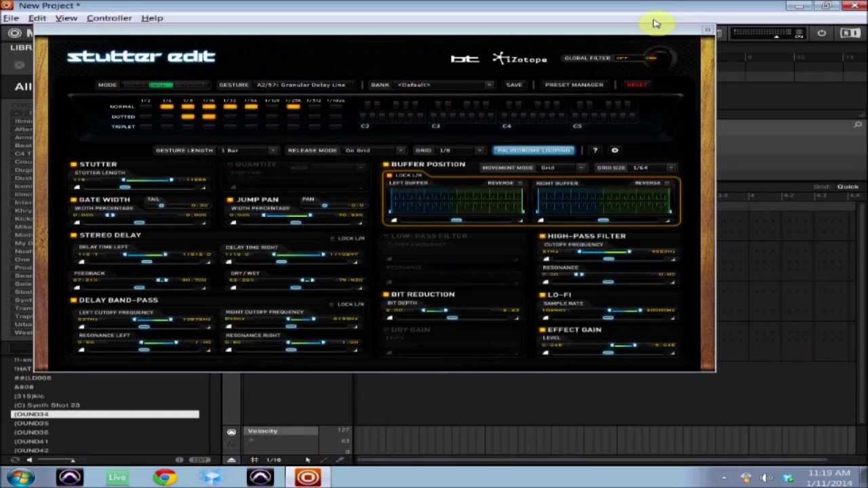Screen dimensions: 868x488
Task: Toggle the STEREO DELAY module enable square
Action: (73, 235)
